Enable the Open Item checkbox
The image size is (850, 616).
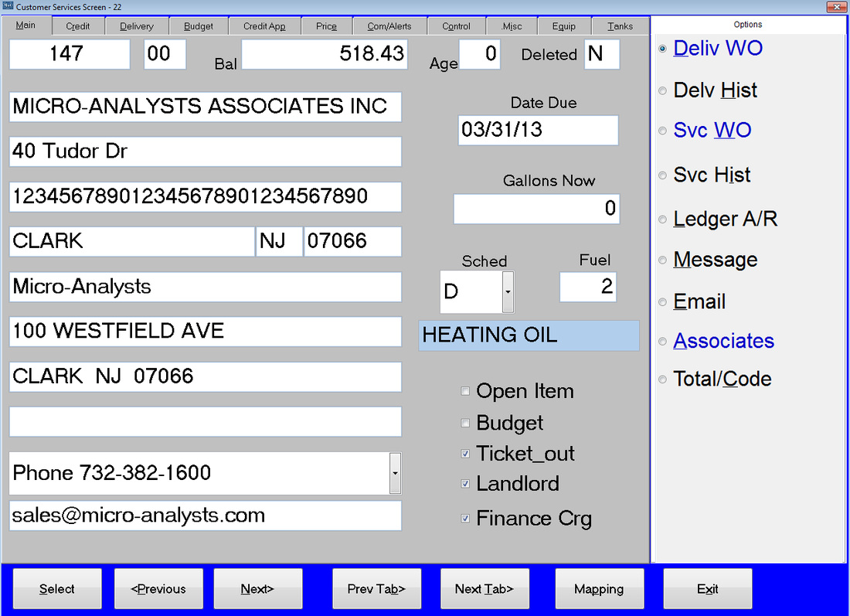[465, 391]
